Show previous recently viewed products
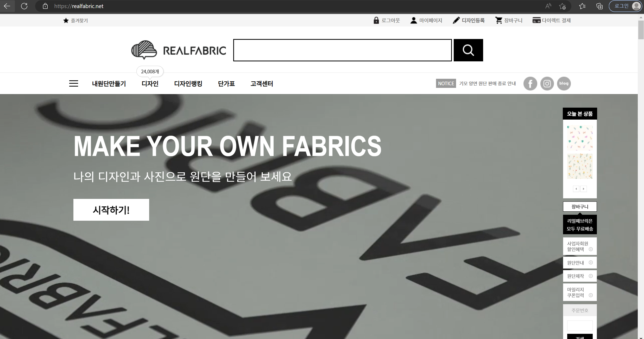The image size is (644, 339). 576,189
